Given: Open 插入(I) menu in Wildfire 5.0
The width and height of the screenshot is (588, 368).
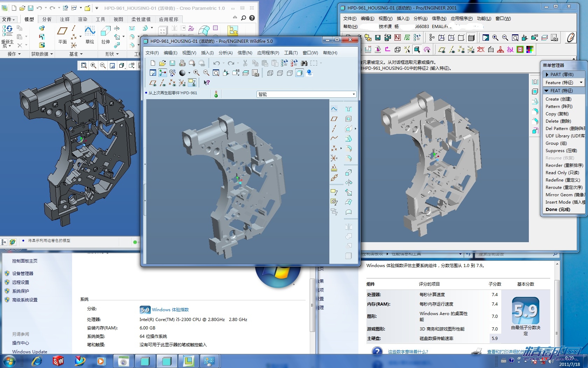Looking at the screenshot, I should pyautogui.click(x=207, y=53).
